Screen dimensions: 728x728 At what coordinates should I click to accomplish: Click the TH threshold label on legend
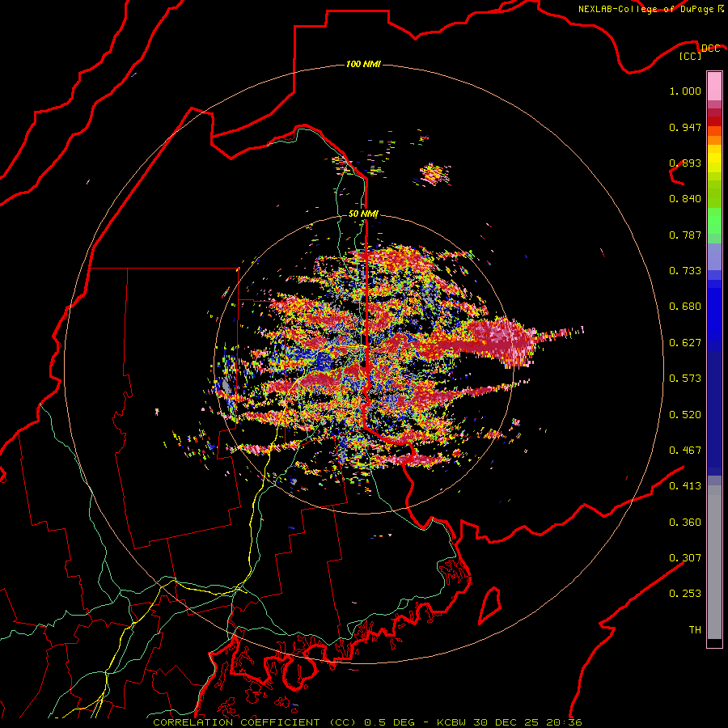coord(695,630)
